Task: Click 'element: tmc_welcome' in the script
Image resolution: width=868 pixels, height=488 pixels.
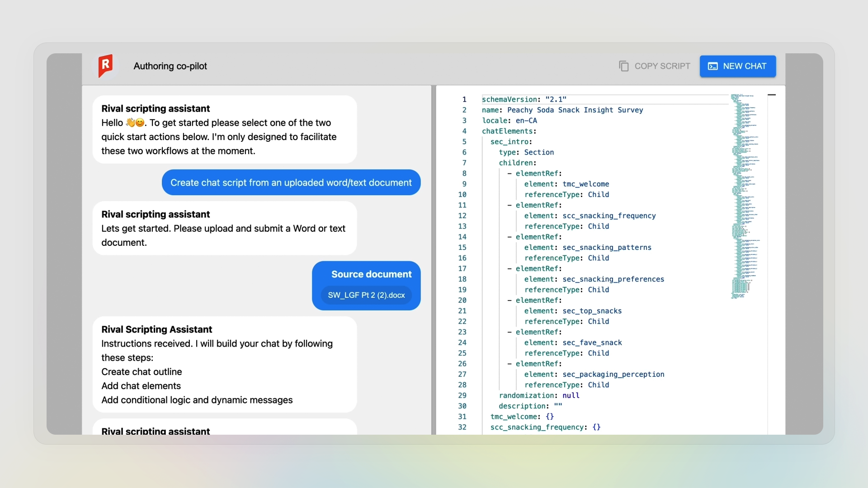Action: coord(567,184)
